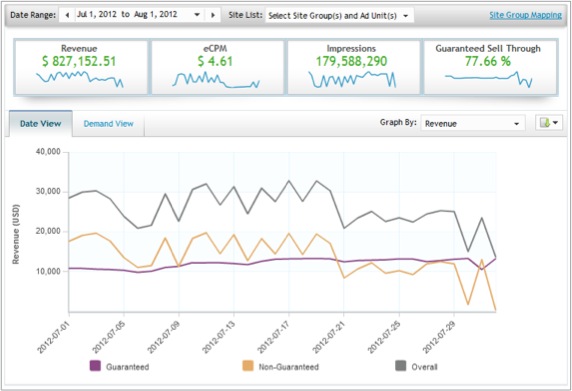Select the Impressions summary card
The height and width of the screenshot is (391, 572).
[353, 67]
